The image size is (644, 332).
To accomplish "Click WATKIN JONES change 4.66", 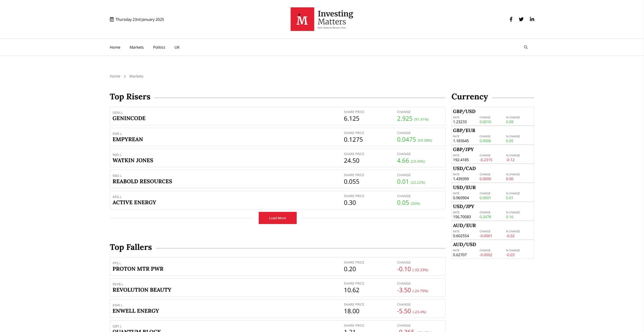I will click(403, 160).
